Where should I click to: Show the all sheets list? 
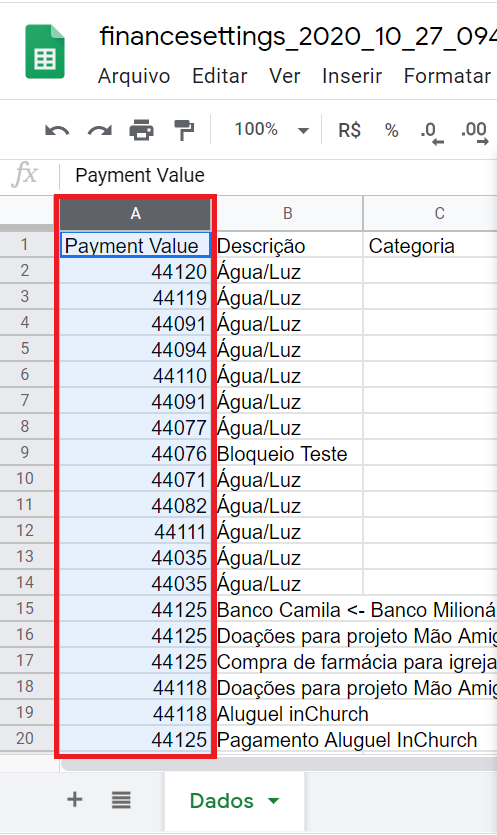pos(121,799)
